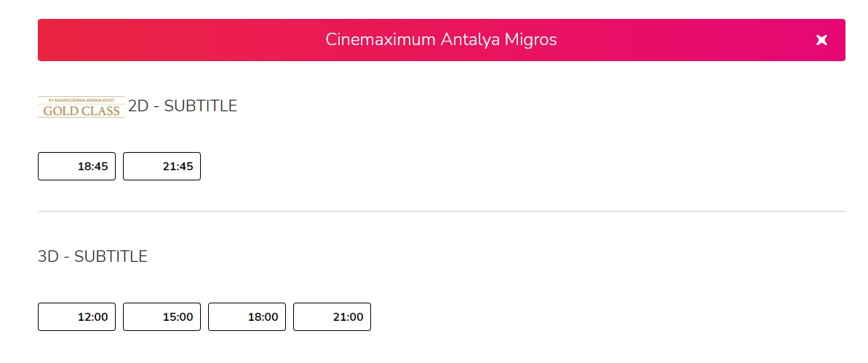The image size is (868, 363).
Task: Book the 18:00 3D showtime
Action: (x=247, y=316)
